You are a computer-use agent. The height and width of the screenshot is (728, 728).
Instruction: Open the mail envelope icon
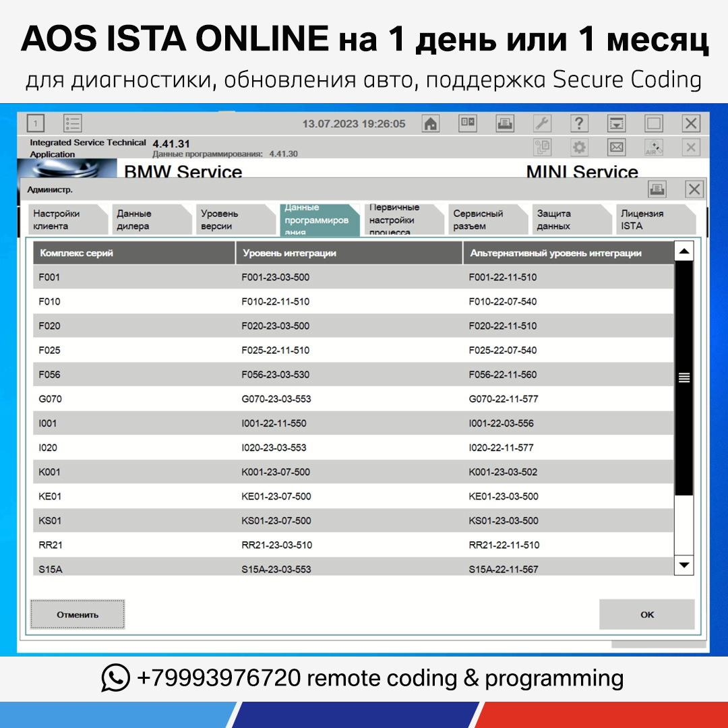616,148
